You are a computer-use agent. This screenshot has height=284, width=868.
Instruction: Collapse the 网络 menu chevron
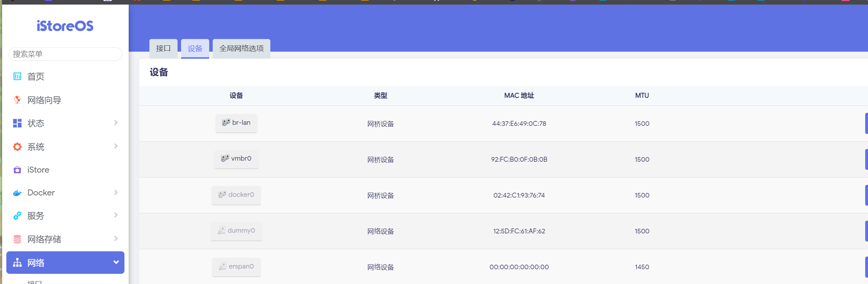[116, 262]
